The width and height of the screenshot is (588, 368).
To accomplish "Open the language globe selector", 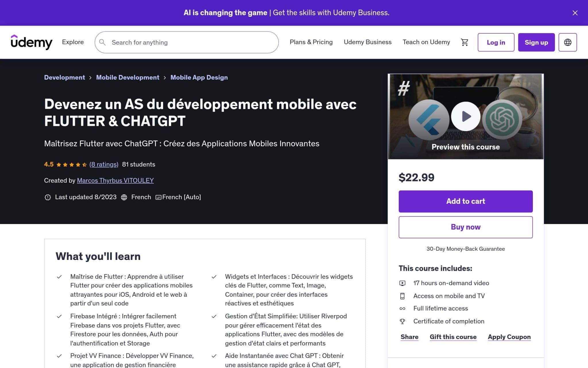I will (x=568, y=42).
